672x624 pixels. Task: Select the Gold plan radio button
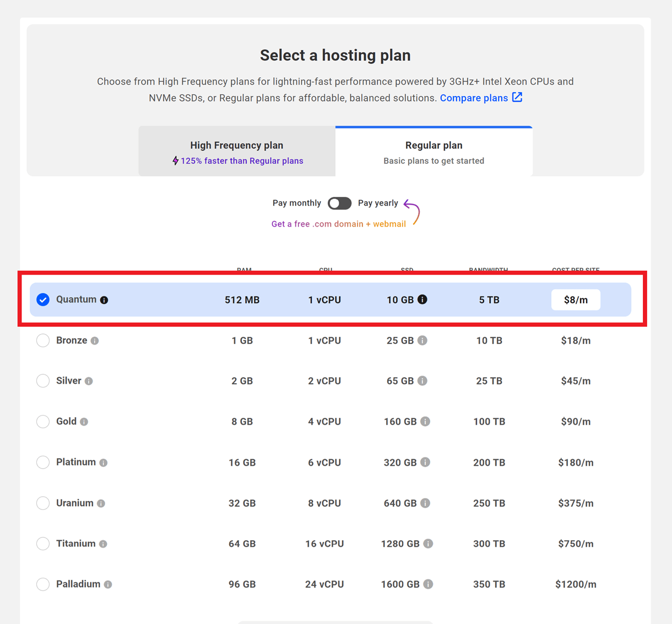click(43, 421)
